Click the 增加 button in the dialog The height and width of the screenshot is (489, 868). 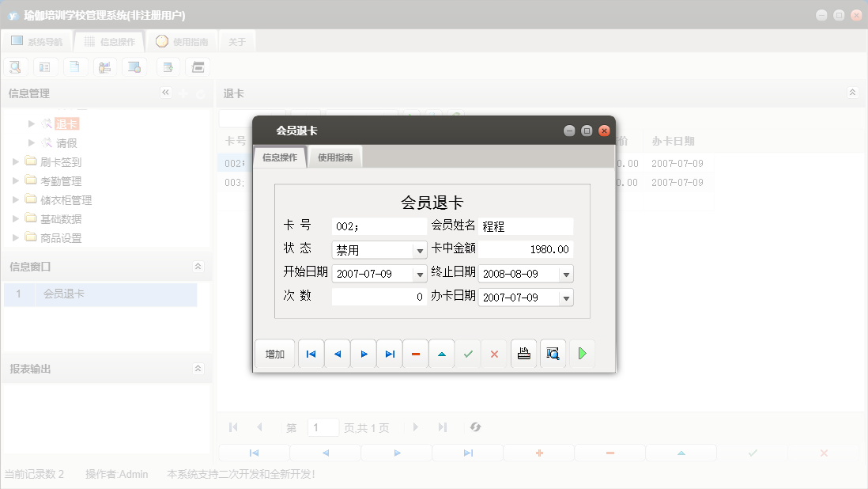tap(274, 354)
